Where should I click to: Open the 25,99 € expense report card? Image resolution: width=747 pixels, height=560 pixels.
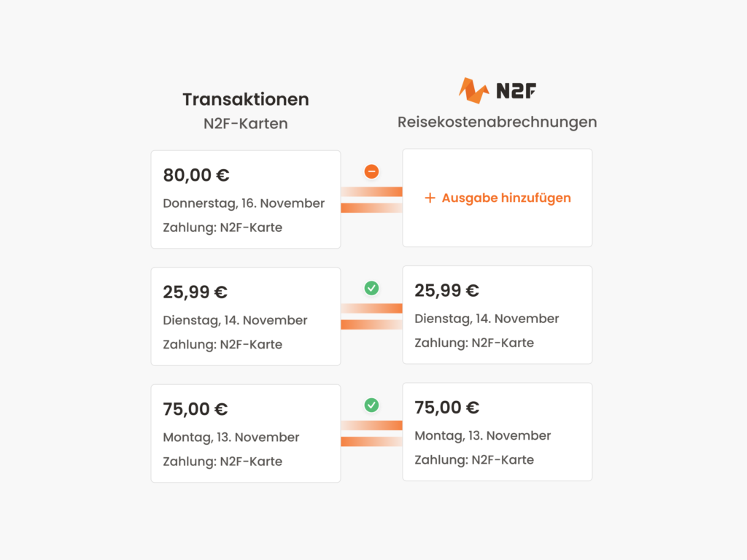click(x=498, y=315)
